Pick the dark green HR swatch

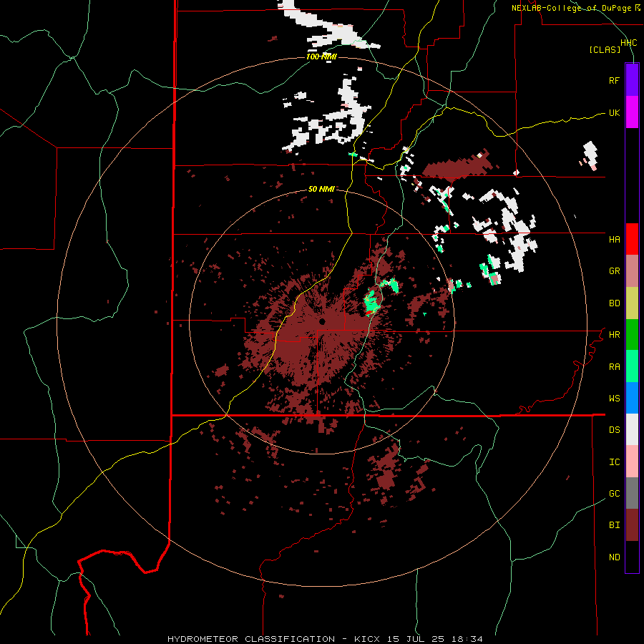click(632, 335)
